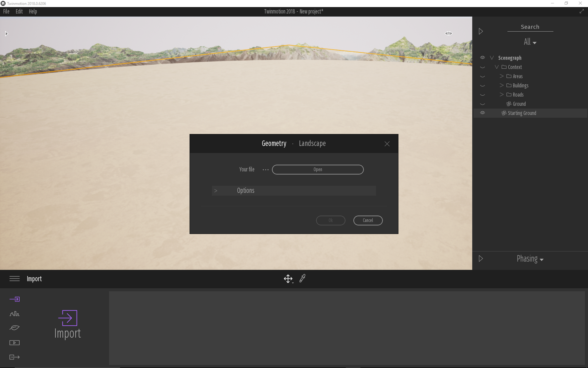Viewport: 588px width, 368px height.
Task: Switch to the Geometry tab
Action: pos(274,144)
